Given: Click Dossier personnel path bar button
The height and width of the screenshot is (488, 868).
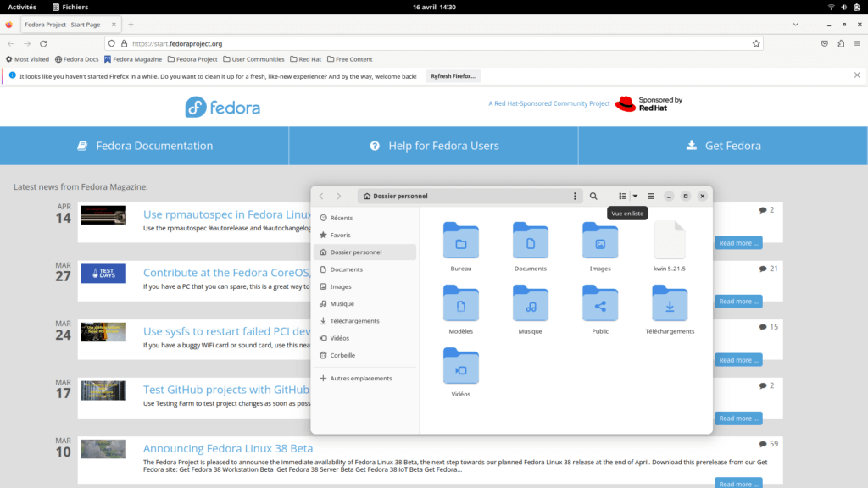Looking at the screenshot, I should point(396,196).
